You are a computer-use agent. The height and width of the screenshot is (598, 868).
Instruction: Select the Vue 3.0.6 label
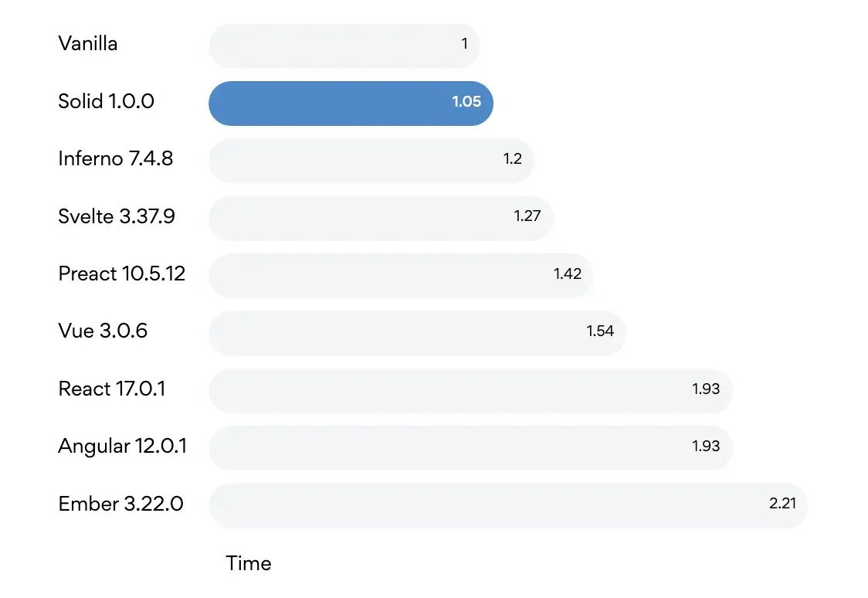(103, 331)
